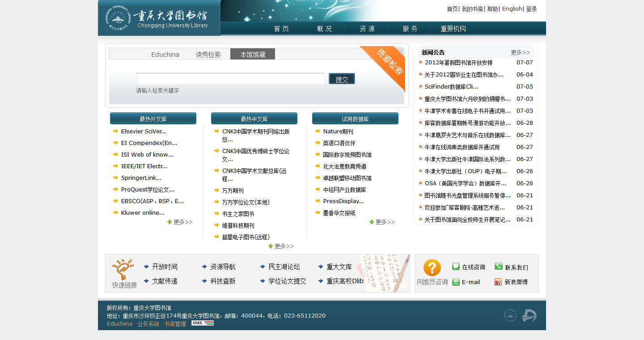Screen dimensions: 644x340
Task: Open 我的书斋 link at top
Action: [x=472, y=9]
